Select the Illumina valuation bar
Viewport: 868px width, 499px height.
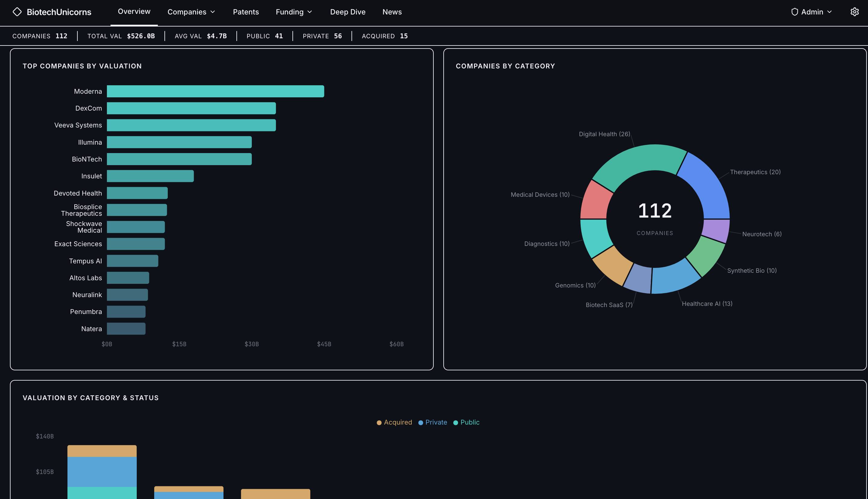pos(179,142)
